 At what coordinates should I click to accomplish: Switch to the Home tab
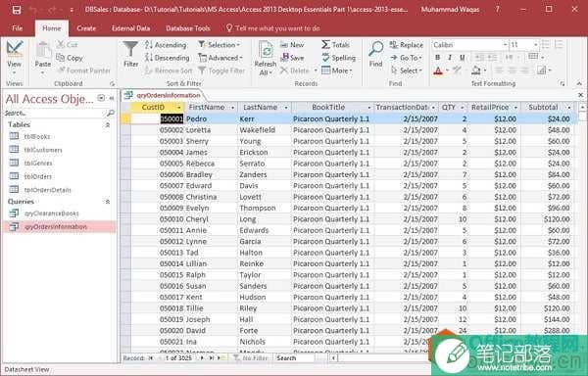[51, 28]
